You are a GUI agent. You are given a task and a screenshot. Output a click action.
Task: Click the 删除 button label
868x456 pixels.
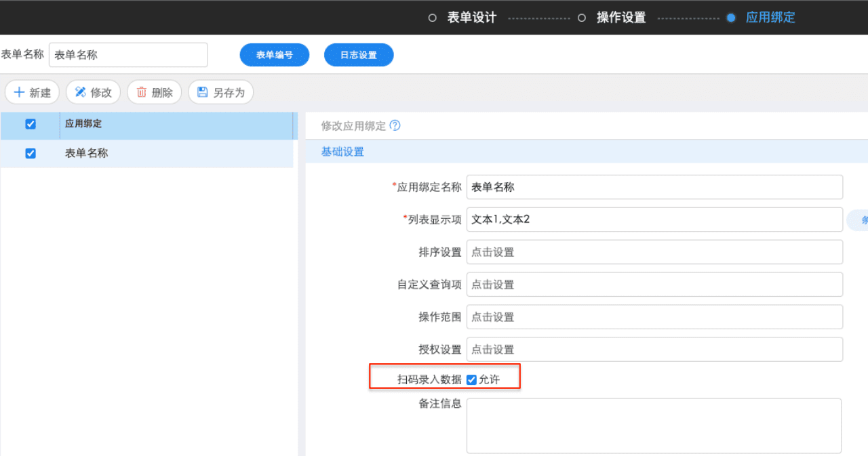162,93
